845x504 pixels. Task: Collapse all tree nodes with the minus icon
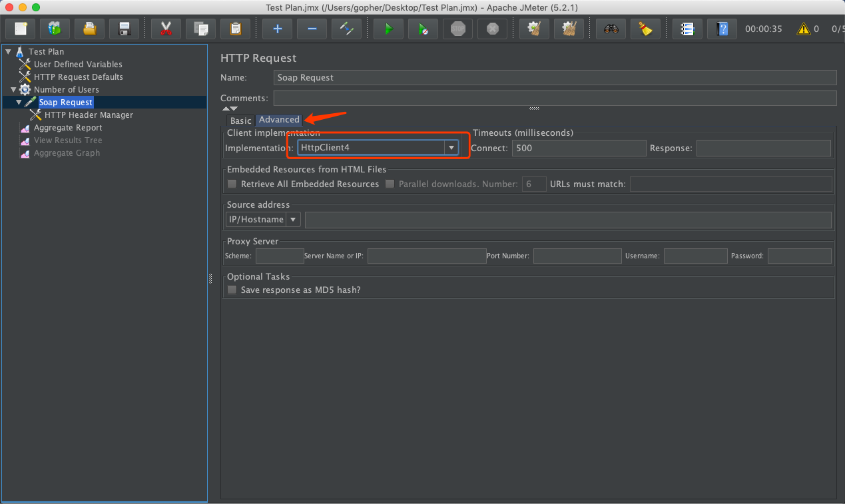312,29
